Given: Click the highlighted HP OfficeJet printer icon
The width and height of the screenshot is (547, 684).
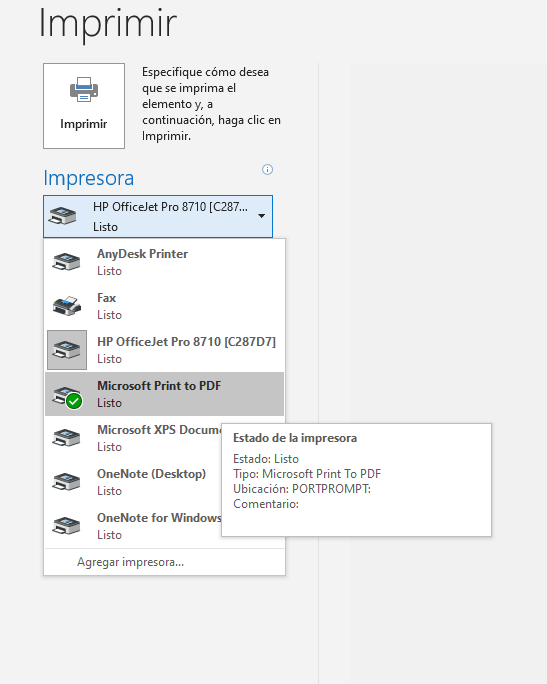Looking at the screenshot, I should click(67, 350).
